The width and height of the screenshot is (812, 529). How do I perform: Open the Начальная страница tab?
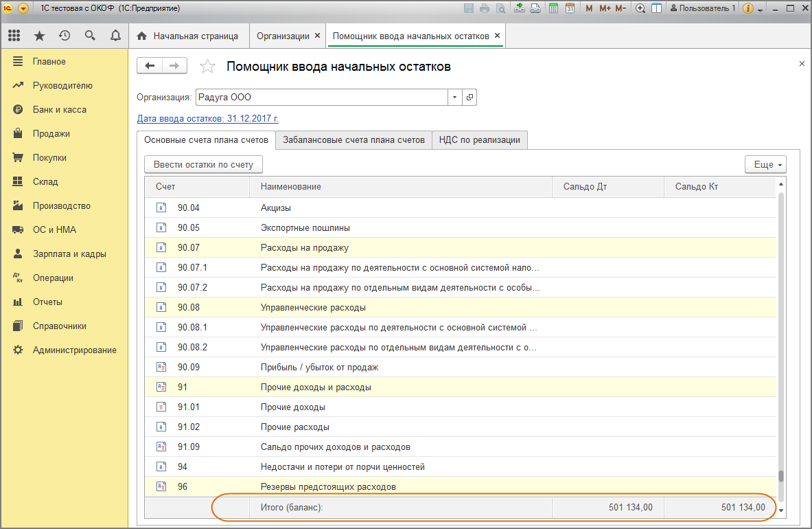point(188,36)
